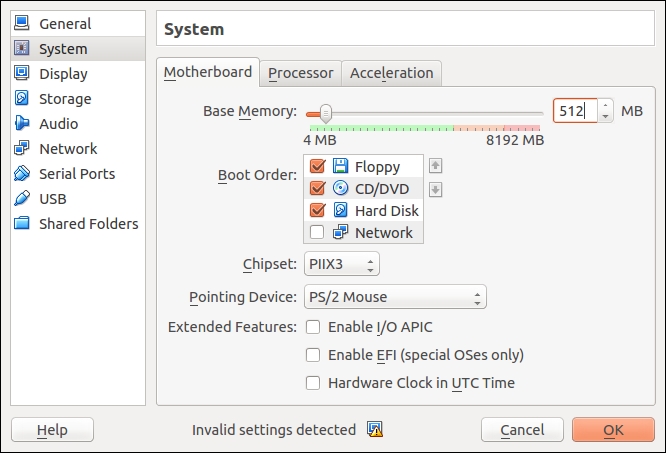Switch to the Processor tab
This screenshot has width=666, height=453.
300,73
